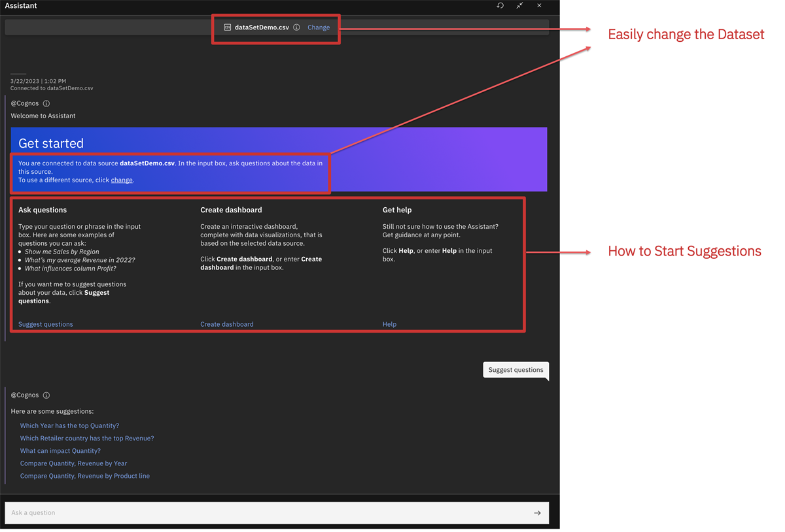
Task: Click the CSV file icon beside dataSetDemo.csv
Action: 227,27
